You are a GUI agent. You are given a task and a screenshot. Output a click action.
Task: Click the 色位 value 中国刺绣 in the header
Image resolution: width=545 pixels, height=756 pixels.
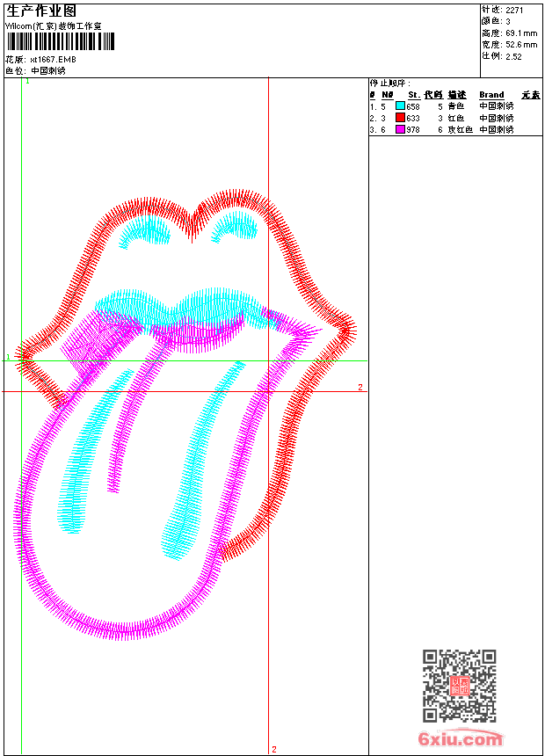48,71
